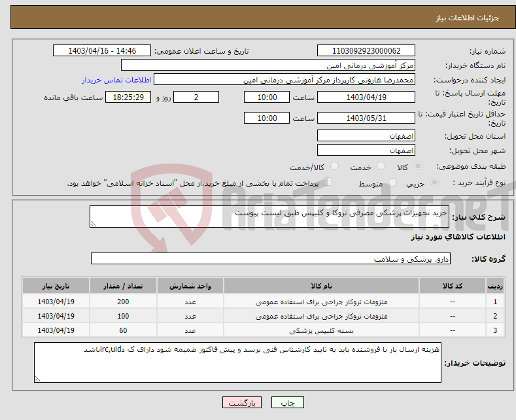
Task: Select the خدمت radio button
Action: pos(381,166)
